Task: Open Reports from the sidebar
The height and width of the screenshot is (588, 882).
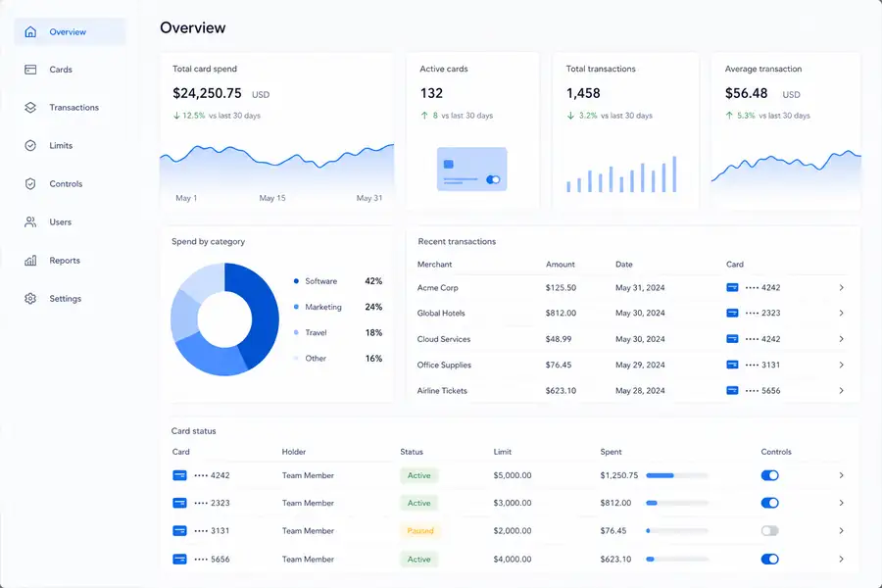Action: (65, 260)
